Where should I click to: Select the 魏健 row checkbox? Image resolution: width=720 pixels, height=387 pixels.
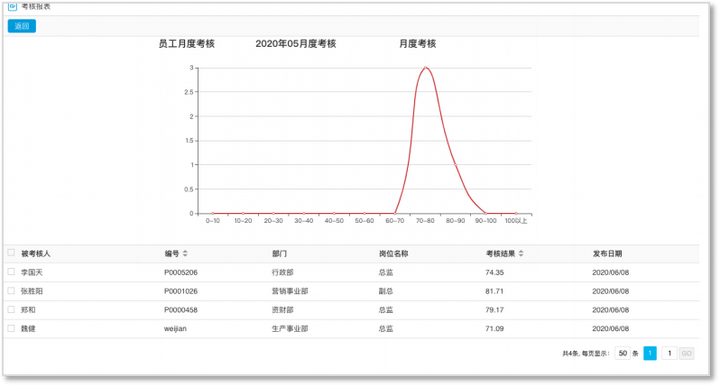click(11, 328)
